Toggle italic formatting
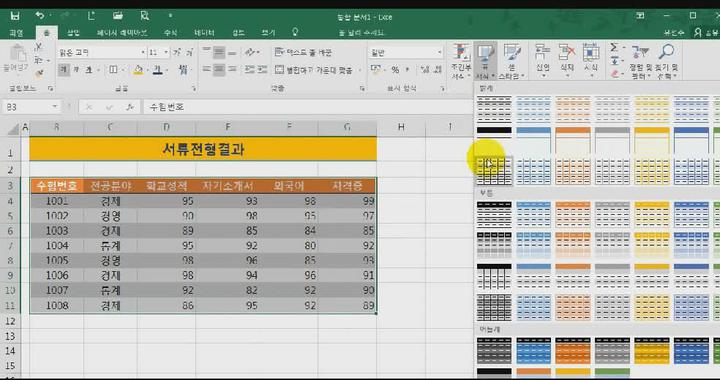 click(76, 70)
